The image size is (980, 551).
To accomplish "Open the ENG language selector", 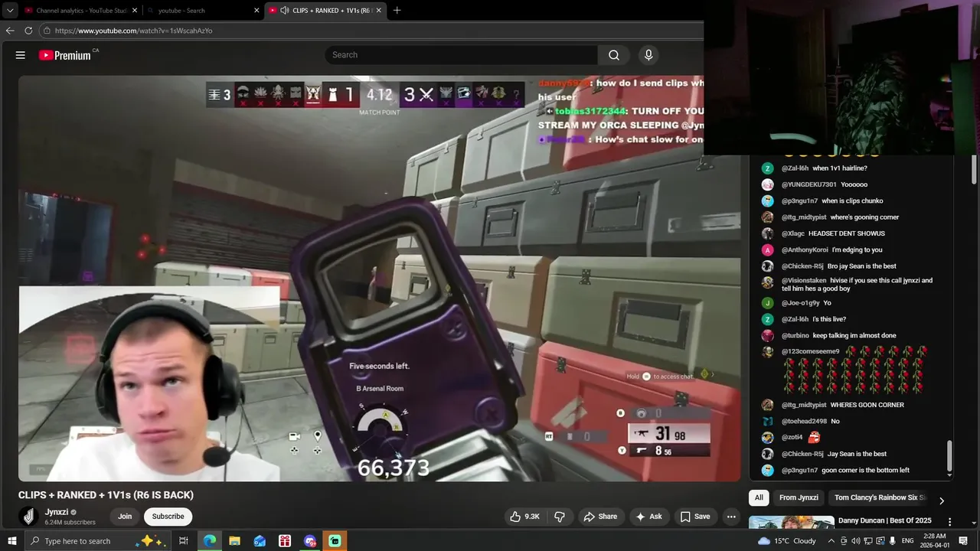I will pos(909,541).
